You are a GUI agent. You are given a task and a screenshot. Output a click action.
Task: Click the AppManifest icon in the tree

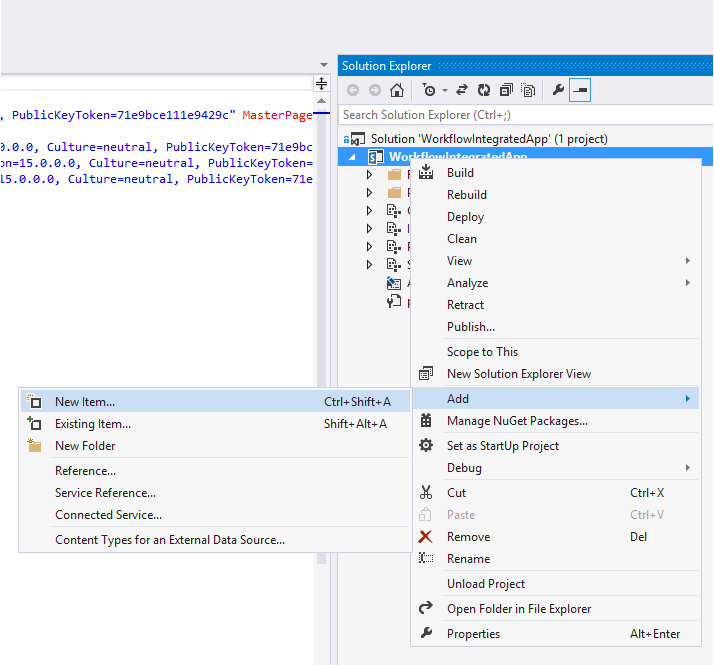[x=394, y=283]
